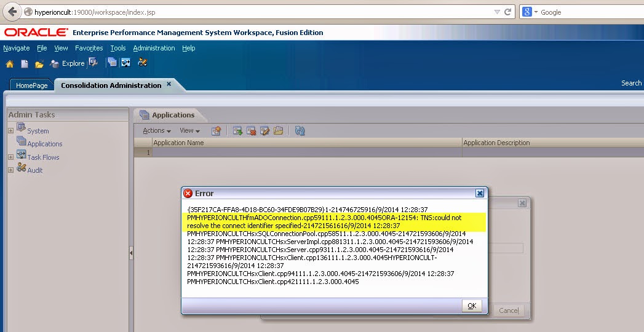Open Applications icon in main toolbar
Image resolution: width=644 pixels, height=332 pixels.
click(x=112, y=63)
